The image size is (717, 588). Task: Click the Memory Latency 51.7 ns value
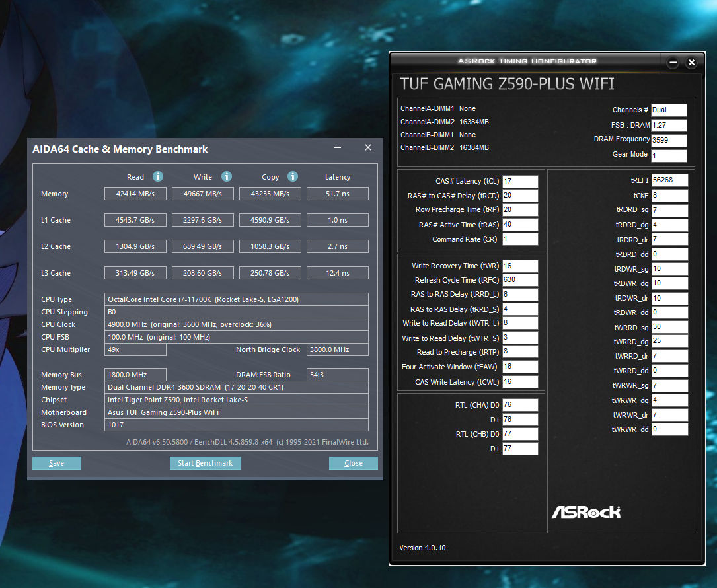click(338, 194)
